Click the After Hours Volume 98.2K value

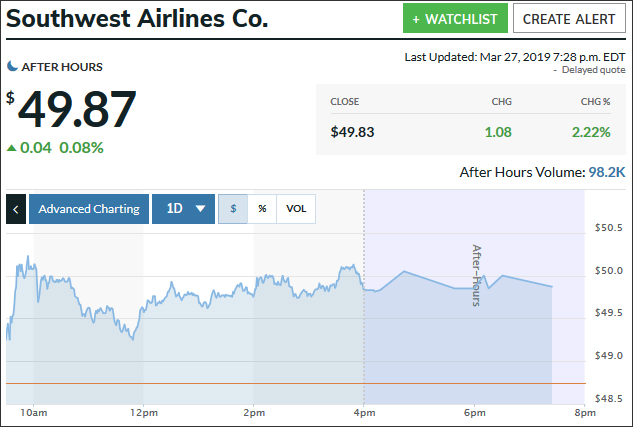pyautogui.click(x=606, y=173)
